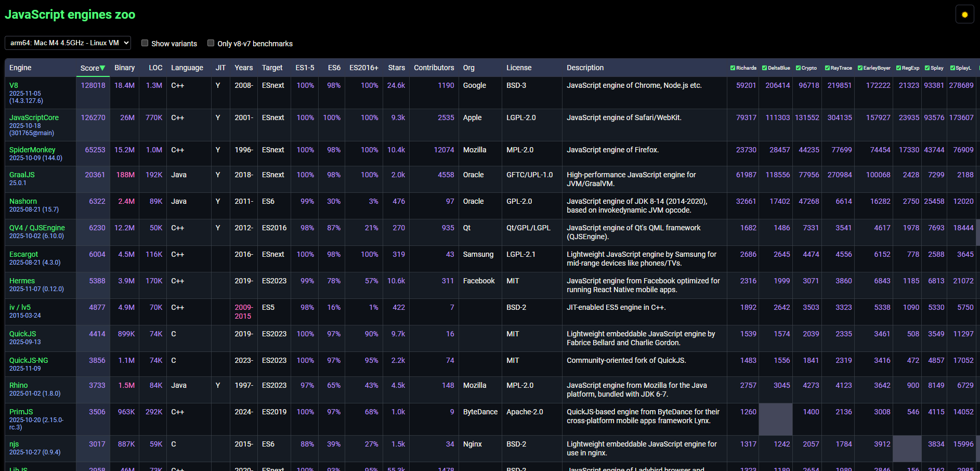This screenshot has width=980, height=471.
Task: Open the V8 engine link
Action: (14, 85)
